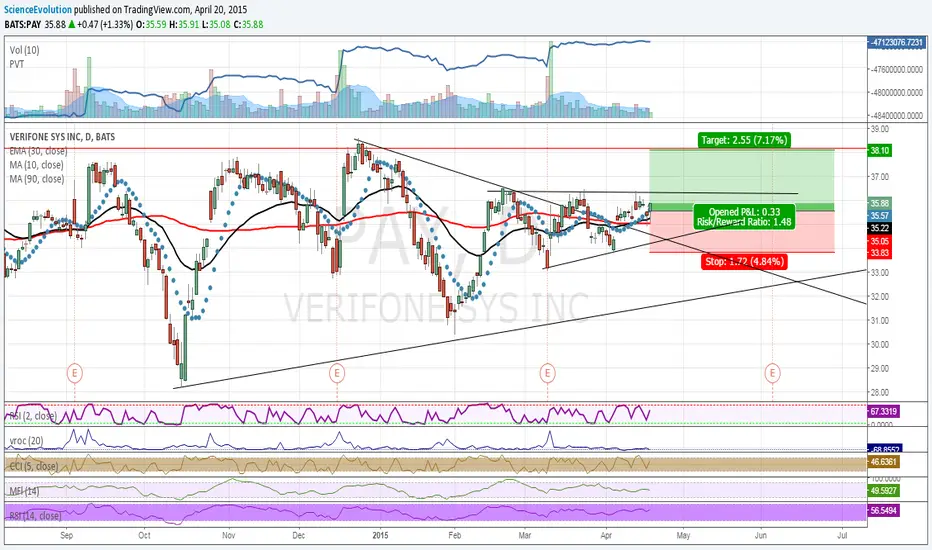
Task: Click the 49.5927 MFI value tag
Action: tap(884, 491)
